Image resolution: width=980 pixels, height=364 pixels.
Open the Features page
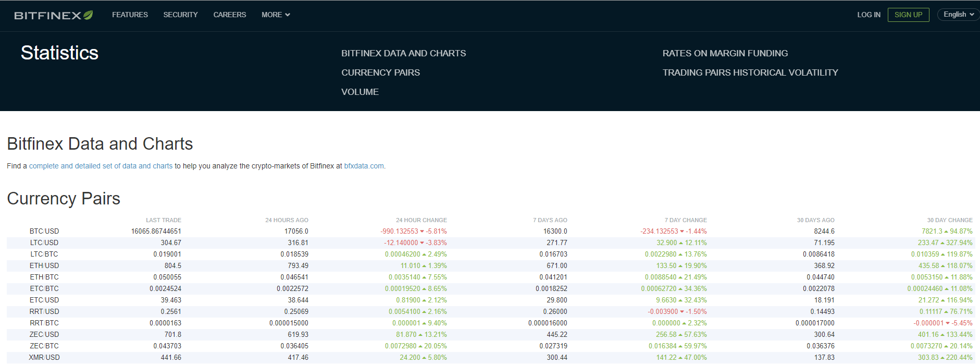pyautogui.click(x=130, y=15)
